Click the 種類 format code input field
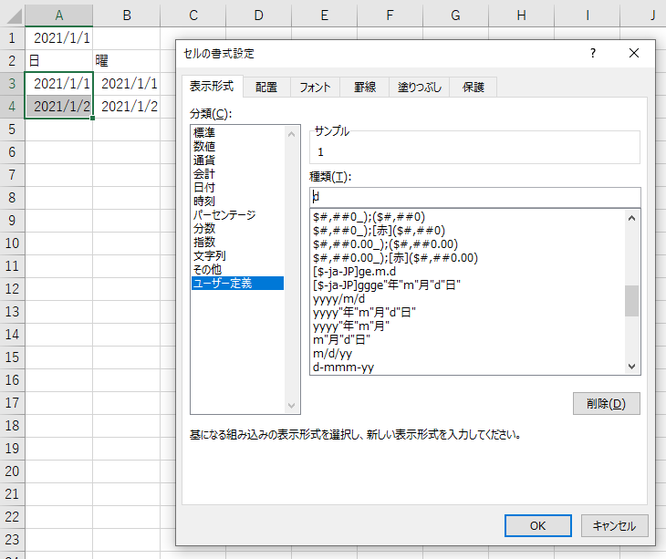The image size is (666, 559). pos(475,198)
